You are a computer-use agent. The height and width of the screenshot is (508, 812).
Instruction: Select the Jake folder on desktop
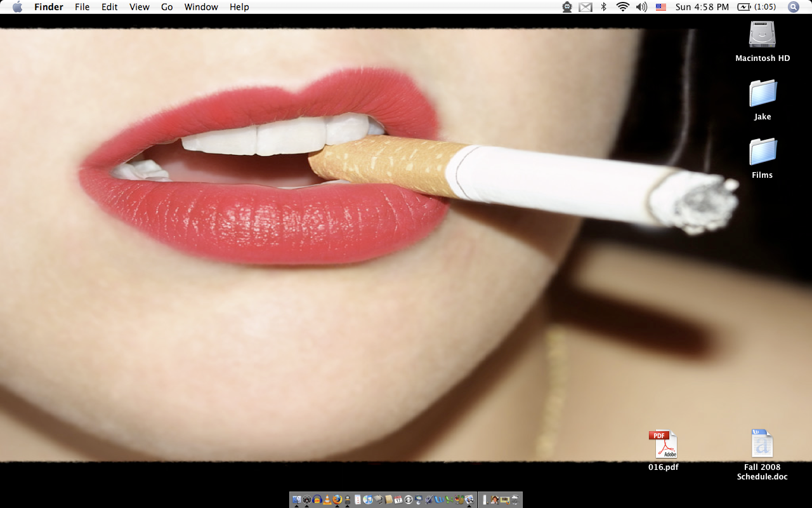coord(763,93)
